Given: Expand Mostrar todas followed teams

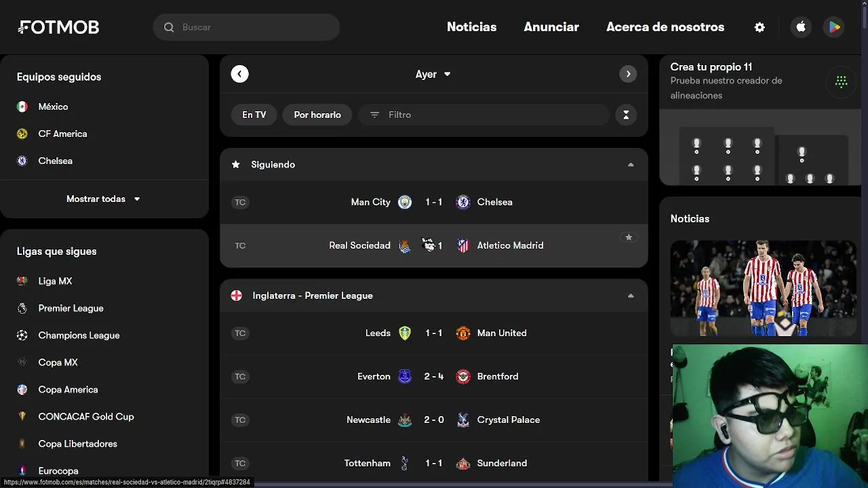Looking at the screenshot, I should coord(104,199).
